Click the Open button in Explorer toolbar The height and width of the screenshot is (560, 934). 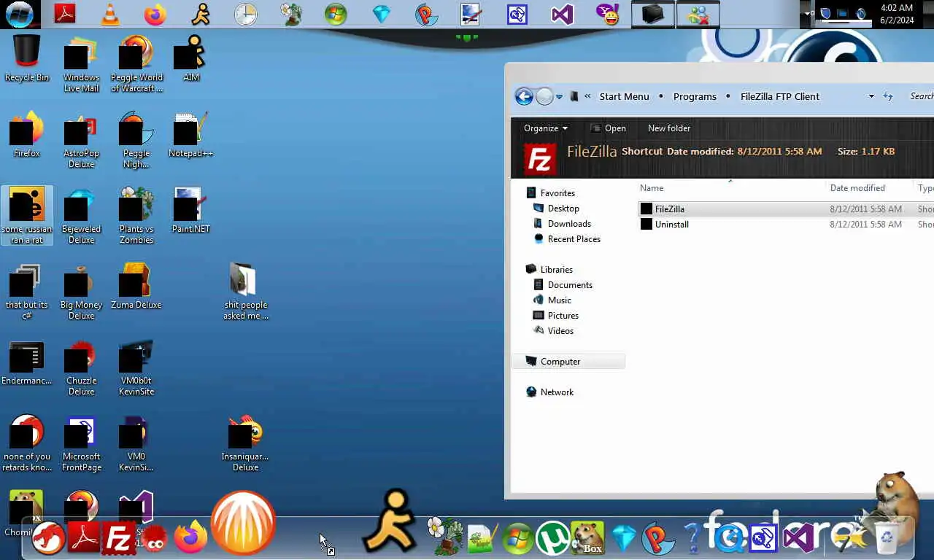(x=608, y=128)
